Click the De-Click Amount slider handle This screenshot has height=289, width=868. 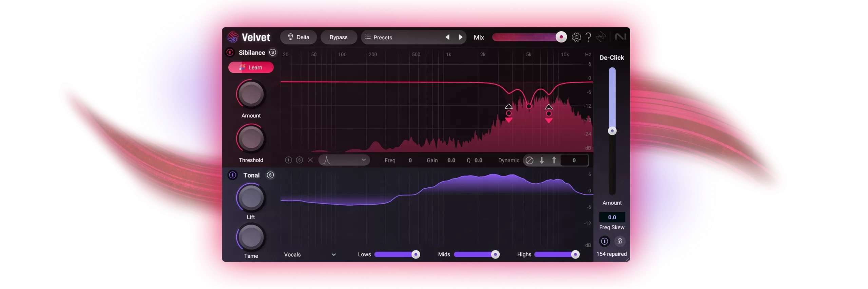point(612,131)
